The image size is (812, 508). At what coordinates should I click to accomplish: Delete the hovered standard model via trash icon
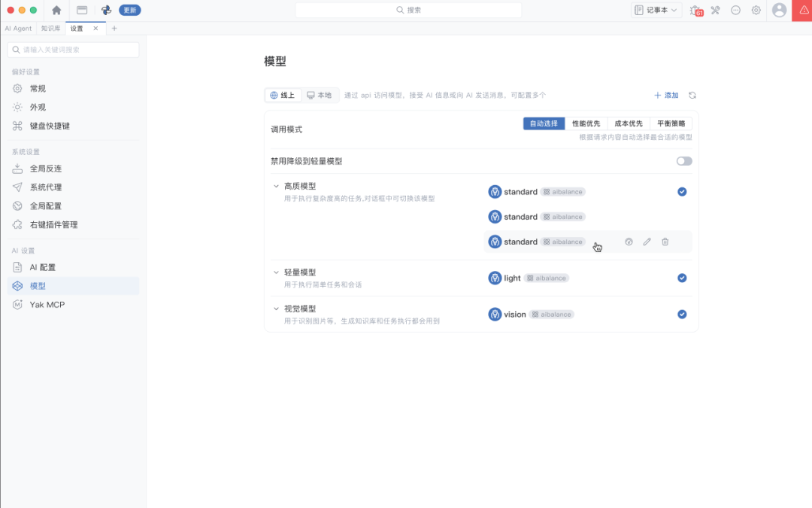[665, 242]
